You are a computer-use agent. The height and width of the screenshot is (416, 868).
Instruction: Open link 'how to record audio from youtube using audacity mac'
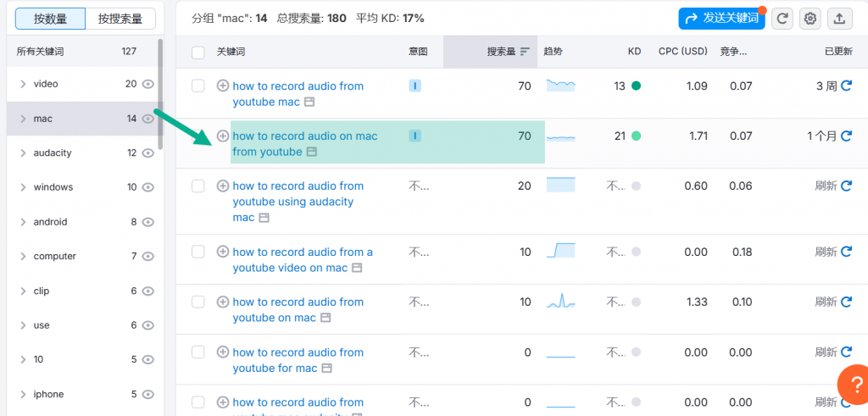pos(298,202)
